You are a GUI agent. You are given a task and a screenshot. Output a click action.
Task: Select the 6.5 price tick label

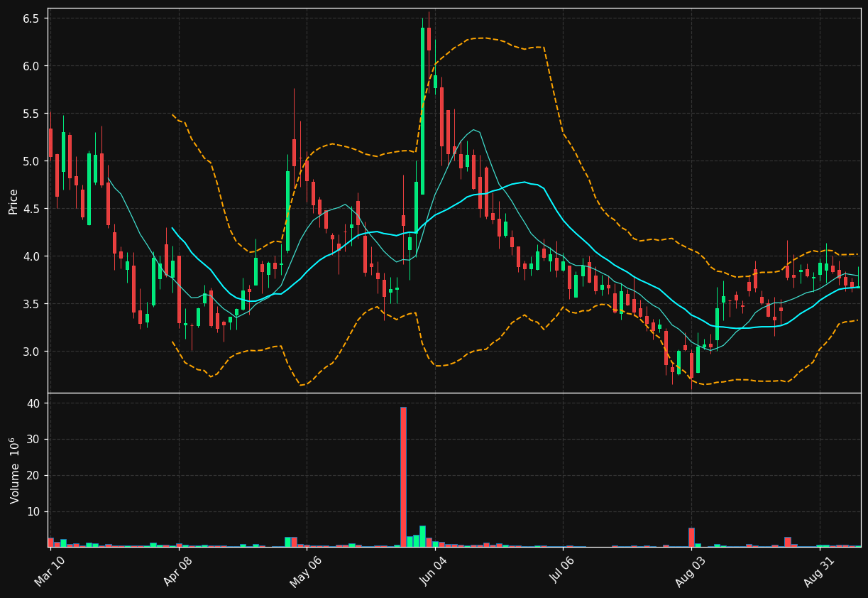(x=31, y=18)
